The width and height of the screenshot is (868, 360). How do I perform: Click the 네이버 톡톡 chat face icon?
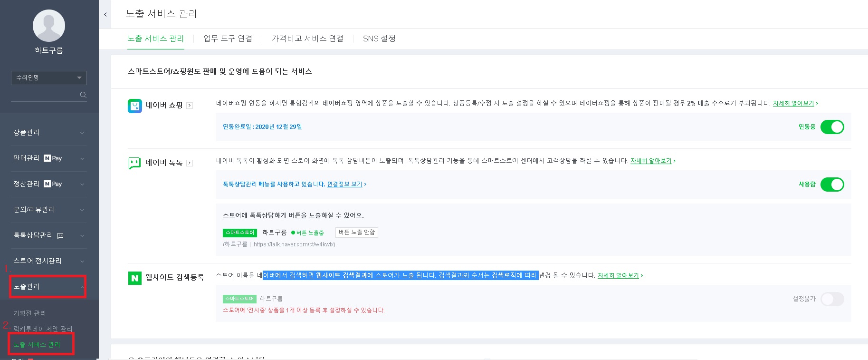click(x=135, y=163)
